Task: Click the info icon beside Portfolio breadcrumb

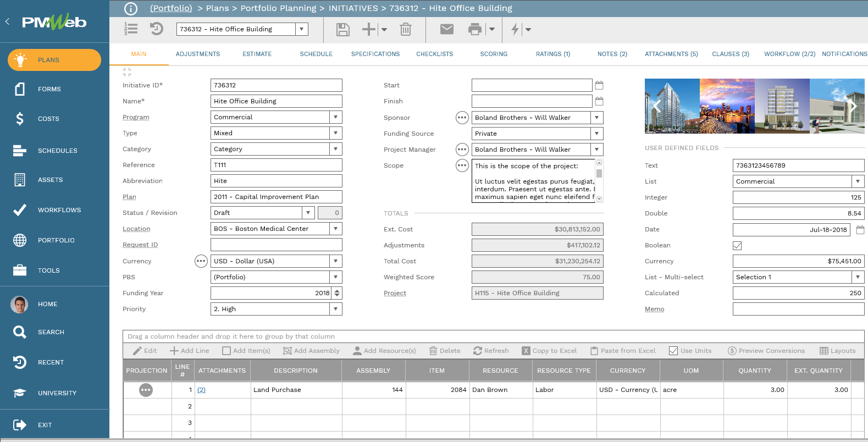Action: point(131,8)
